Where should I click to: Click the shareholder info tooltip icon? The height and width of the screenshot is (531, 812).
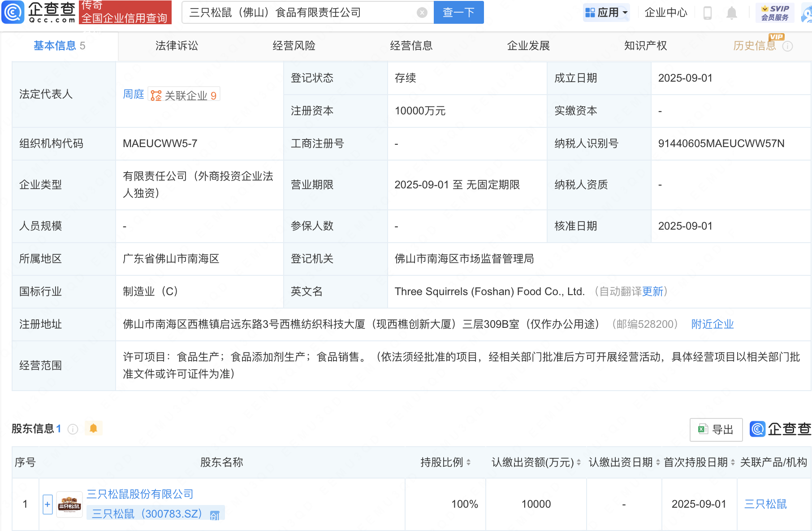point(73,429)
